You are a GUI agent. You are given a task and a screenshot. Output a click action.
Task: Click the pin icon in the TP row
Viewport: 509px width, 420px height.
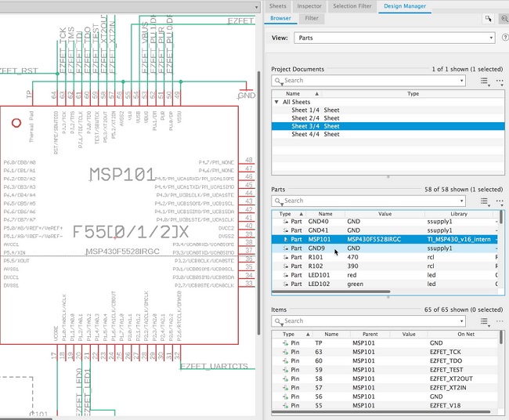[x=285, y=343]
